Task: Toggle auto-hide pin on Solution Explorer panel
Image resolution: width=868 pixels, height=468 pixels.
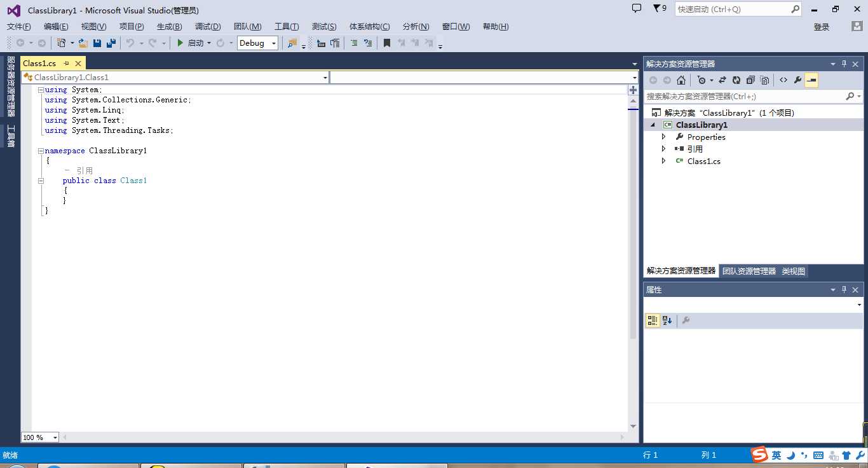Action: [844, 64]
